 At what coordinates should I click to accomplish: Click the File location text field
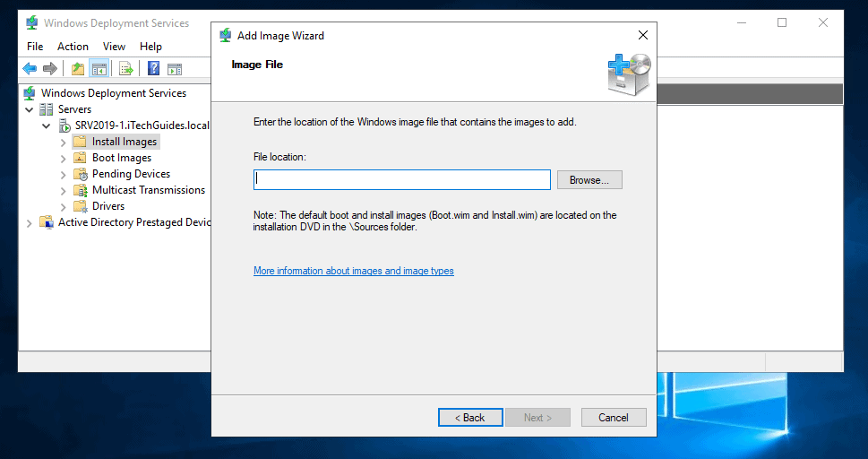[x=401, y=180]
